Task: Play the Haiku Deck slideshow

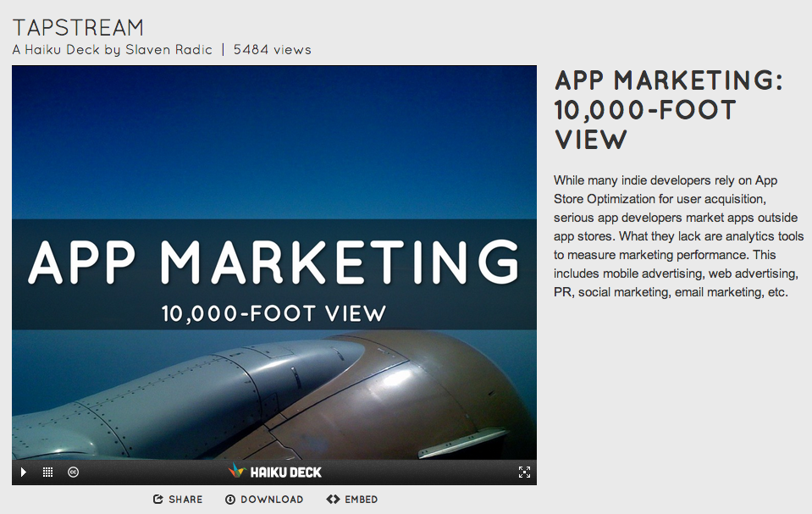Action: tap(24, 473)
